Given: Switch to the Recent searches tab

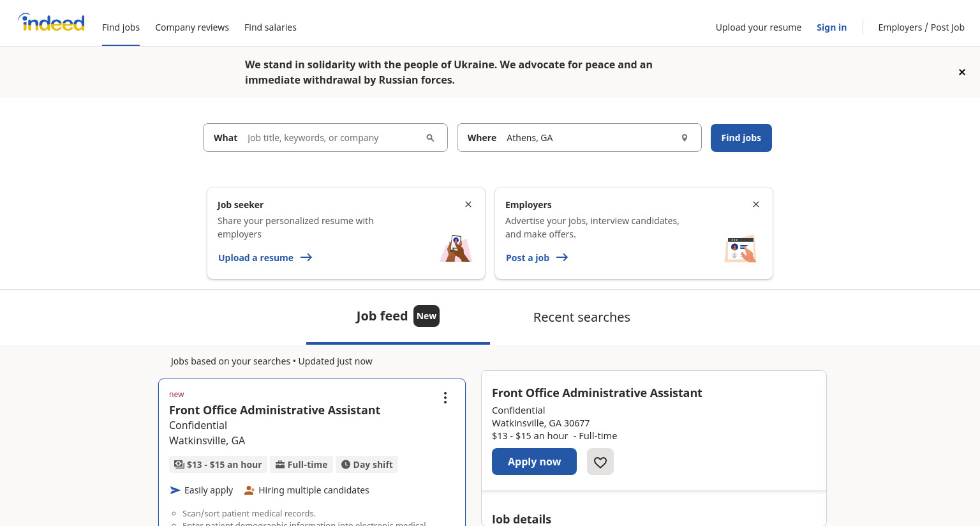Looking at the screenshot, I should coord(582,317).
